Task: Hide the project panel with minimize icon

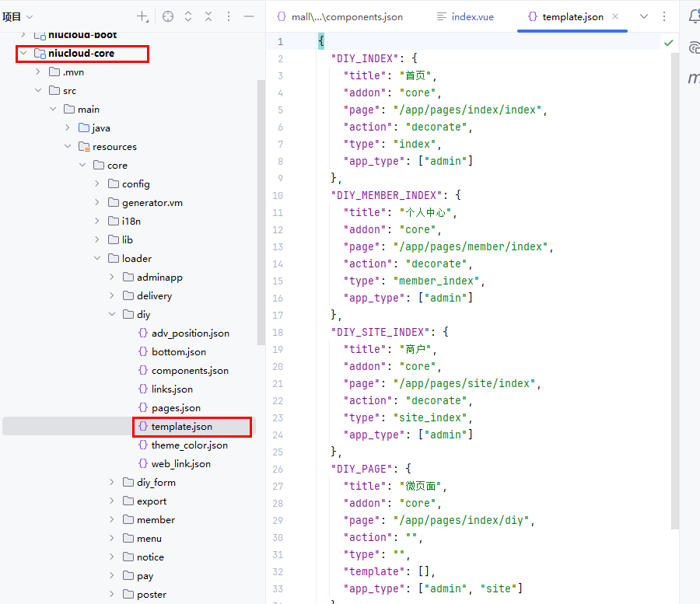Action: click(249, 16)
